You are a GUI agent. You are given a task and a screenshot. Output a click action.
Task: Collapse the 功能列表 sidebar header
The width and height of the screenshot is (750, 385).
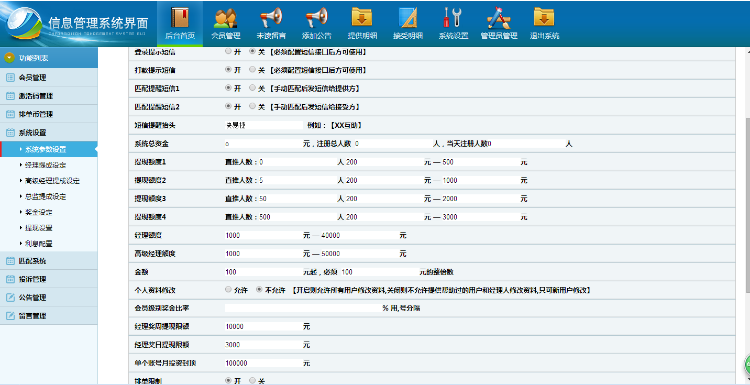[49, 58]
